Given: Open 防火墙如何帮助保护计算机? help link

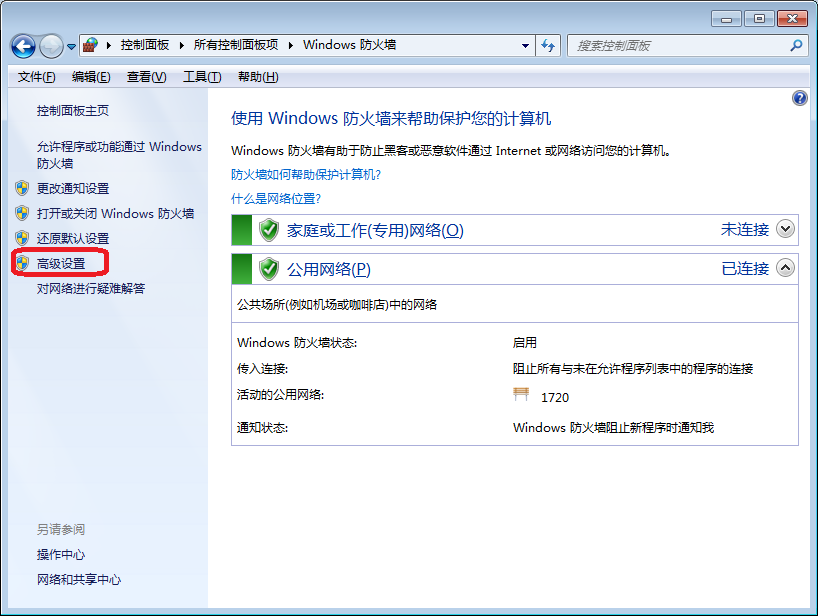Looking at the screenshot, I should (x=306, y=174).
